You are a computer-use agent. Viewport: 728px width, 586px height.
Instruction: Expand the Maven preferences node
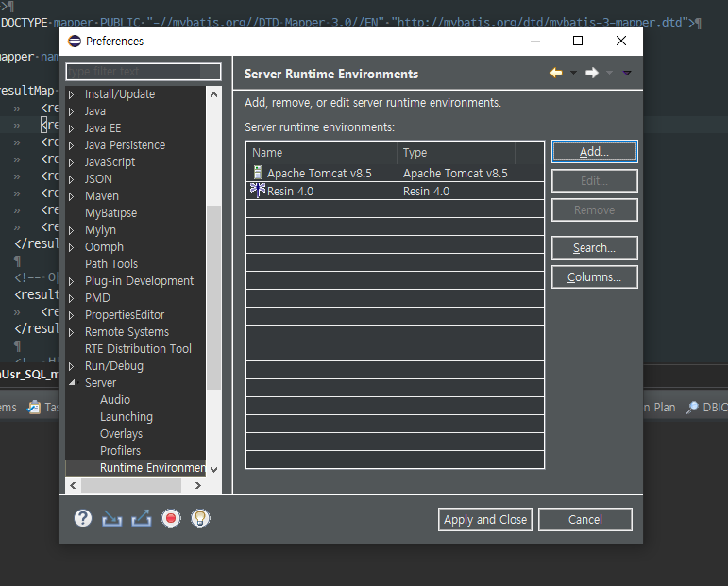pyautogui.click(x=71, y=196)
